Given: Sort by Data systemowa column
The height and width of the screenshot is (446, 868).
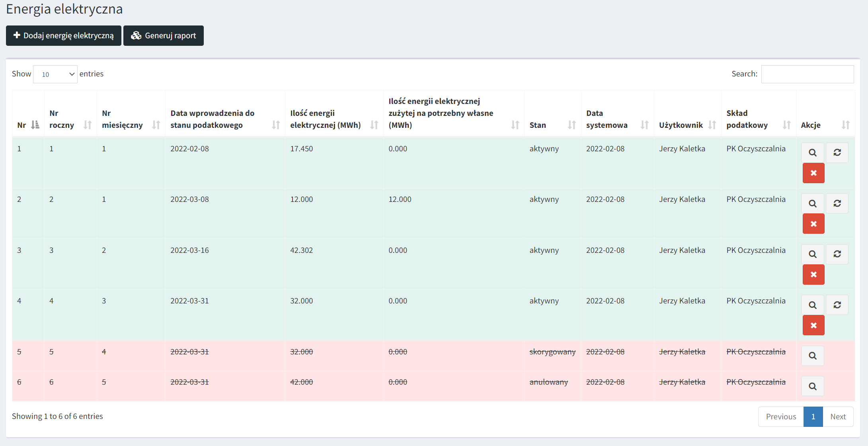Looking at the screenshot, I should coord(616,119).
